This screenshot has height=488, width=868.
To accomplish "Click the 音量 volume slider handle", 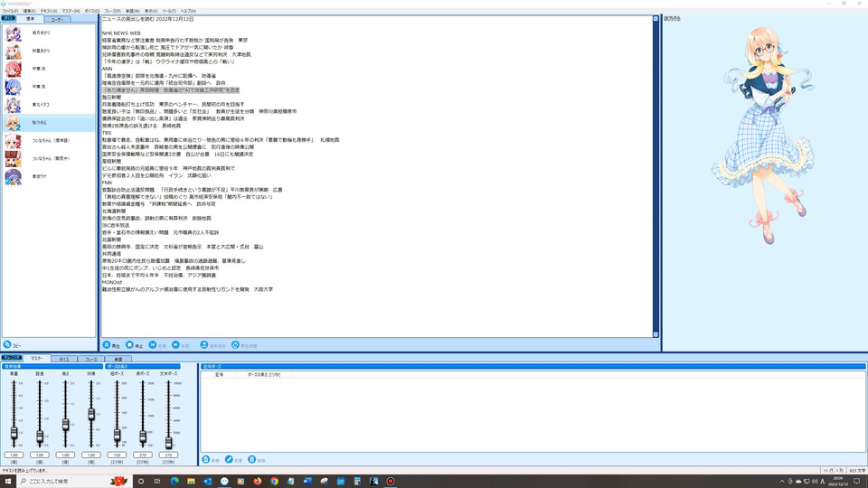I will [14, 433].
